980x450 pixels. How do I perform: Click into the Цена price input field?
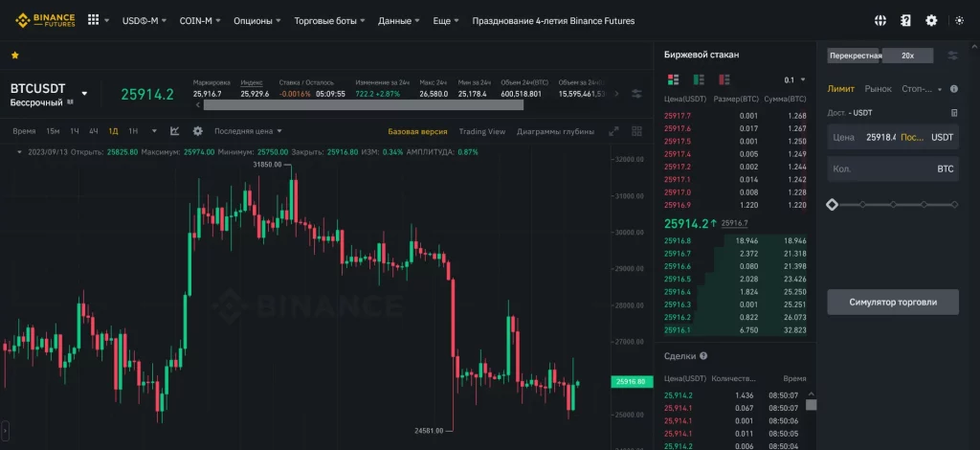pyautogui.click(x=893, y=137)
